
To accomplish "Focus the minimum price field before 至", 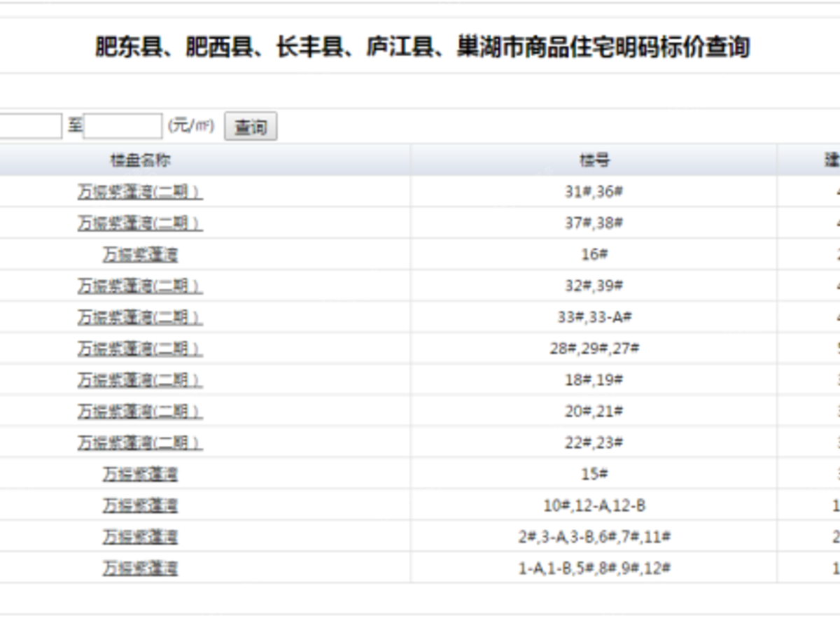I will pos(31,126).
